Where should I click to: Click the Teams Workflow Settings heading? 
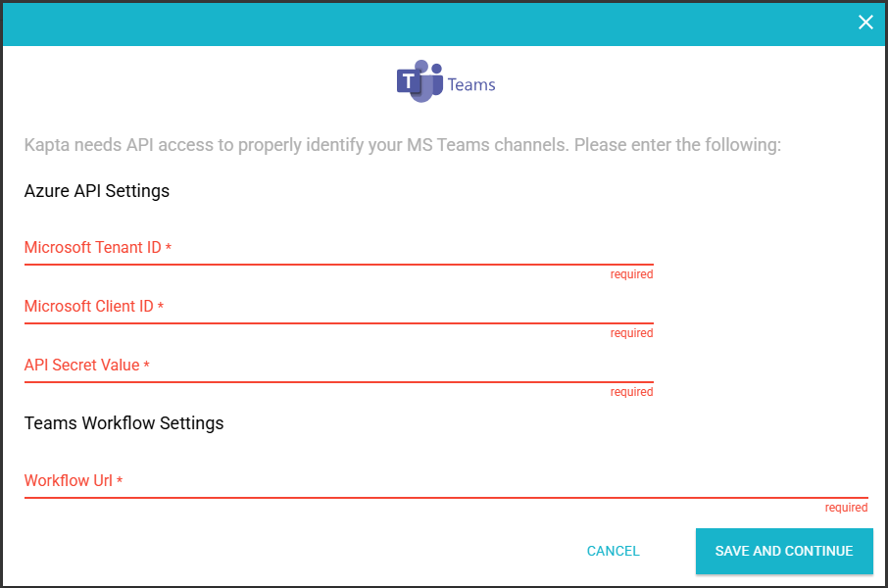click(124, 423)
